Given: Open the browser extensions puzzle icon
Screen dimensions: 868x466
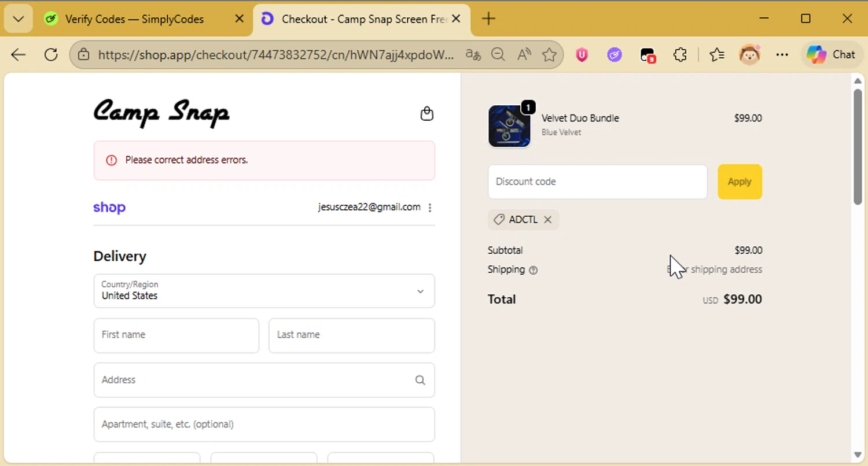Looking at the screenshot, I should [x=680, y=54].
